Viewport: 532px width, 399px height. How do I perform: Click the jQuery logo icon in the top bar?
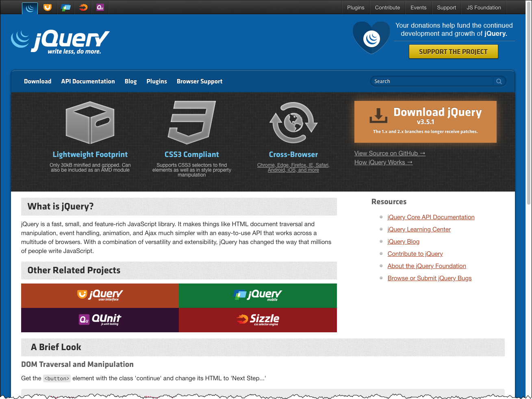tap(29, 8)
